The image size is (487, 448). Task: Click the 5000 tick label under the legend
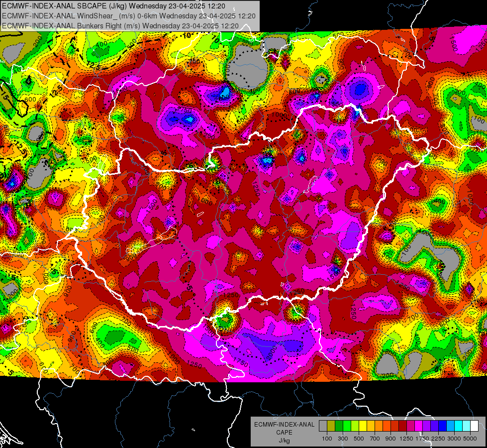click(470, 439)
